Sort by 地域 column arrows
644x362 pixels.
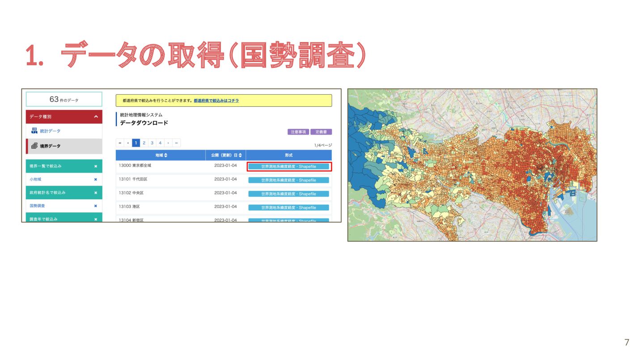click(x=166, y=155)
